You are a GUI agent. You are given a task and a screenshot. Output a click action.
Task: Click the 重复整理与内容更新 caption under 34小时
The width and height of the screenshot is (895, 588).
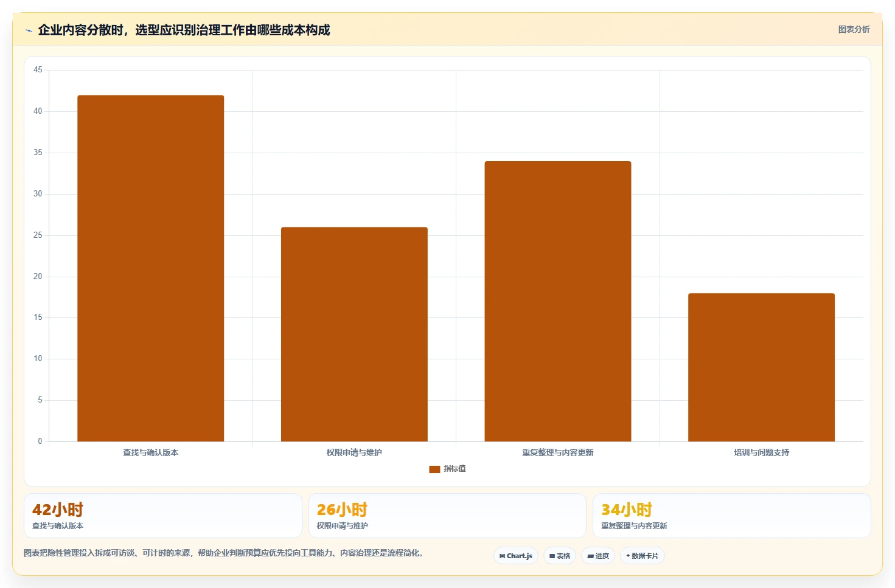coord(634,526)
